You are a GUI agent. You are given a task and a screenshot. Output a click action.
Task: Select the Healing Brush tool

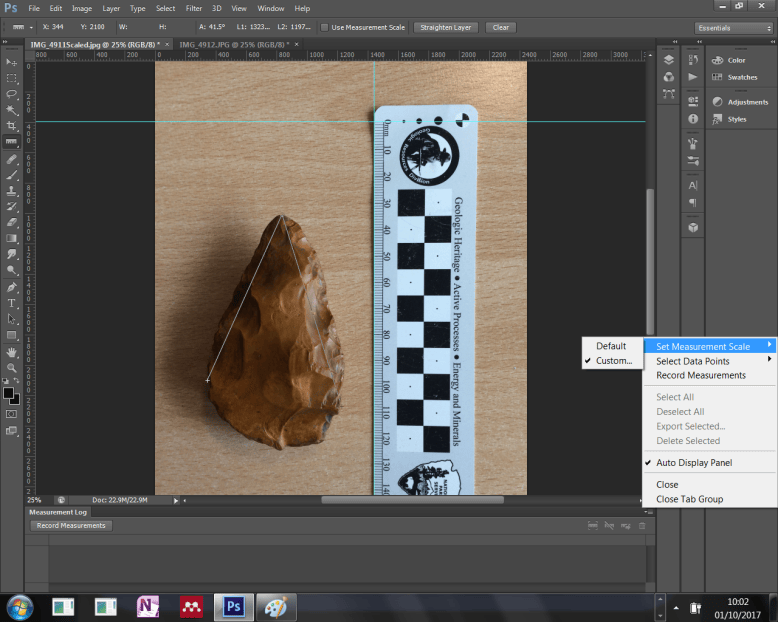pos(11,159)
